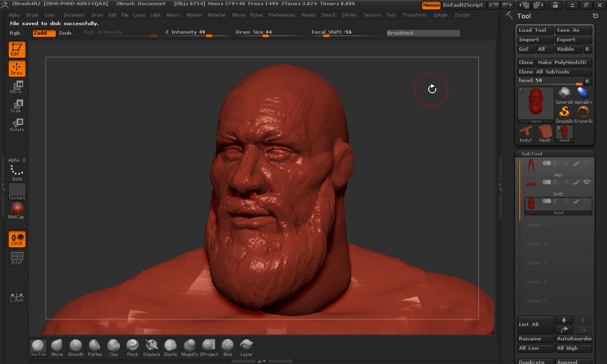The width and height of the screenshot is (607, 364).
Task: Enable Zsub sculpting mode
Action: coord(65,33)
